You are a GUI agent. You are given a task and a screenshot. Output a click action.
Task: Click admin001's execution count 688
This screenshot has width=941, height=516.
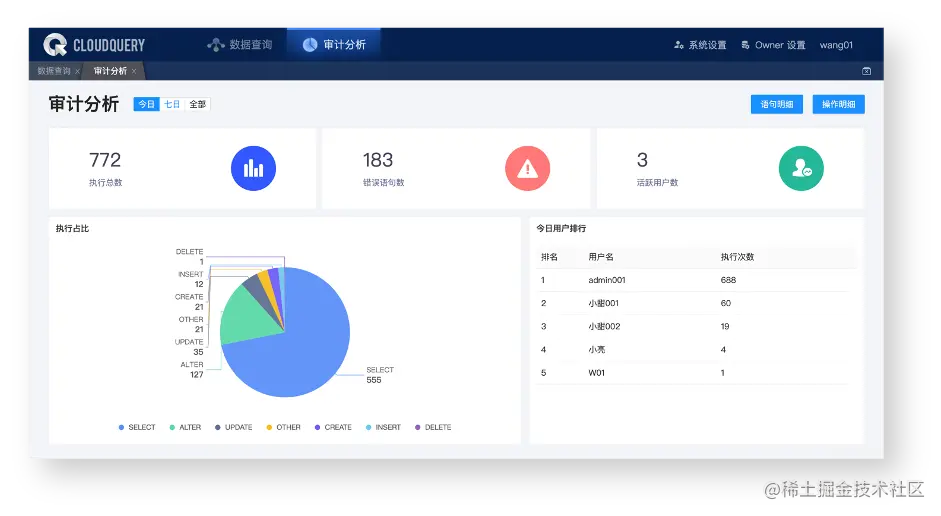(x=728, y=280)
